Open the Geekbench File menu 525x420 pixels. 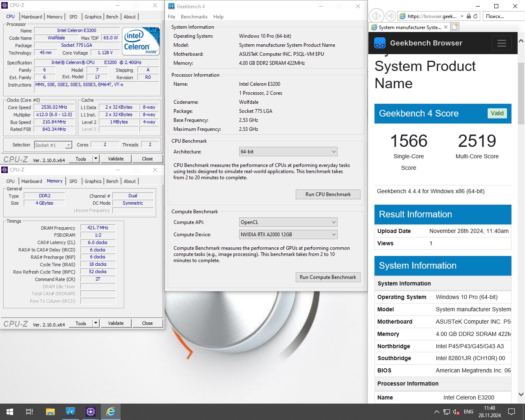(x=171, y=17)
